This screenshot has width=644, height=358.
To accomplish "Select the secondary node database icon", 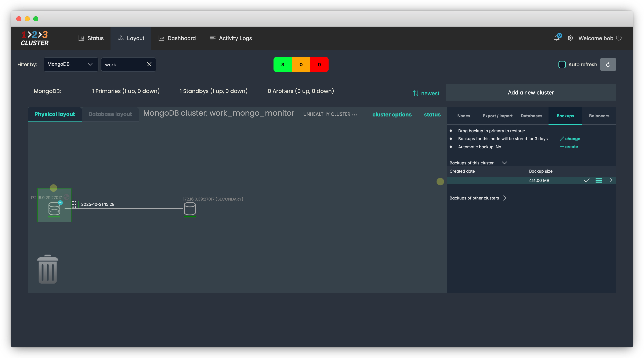I will 190,209.
